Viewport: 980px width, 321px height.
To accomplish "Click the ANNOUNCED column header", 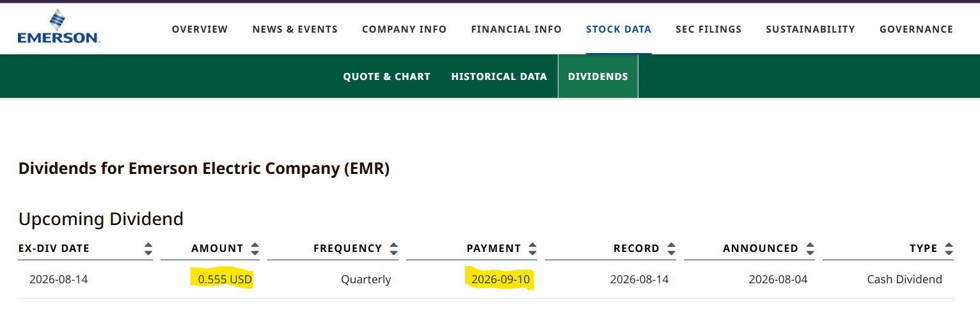I will pos(761,249).
